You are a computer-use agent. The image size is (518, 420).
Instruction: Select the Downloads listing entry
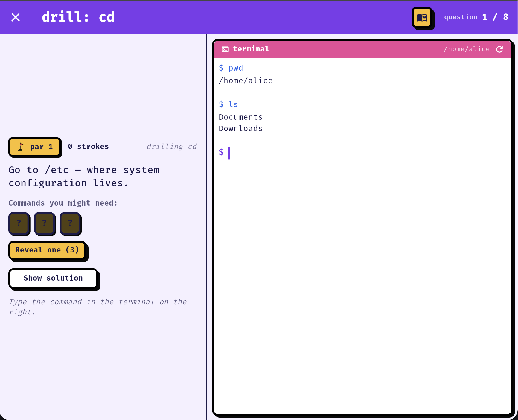[x=240, y=128]
